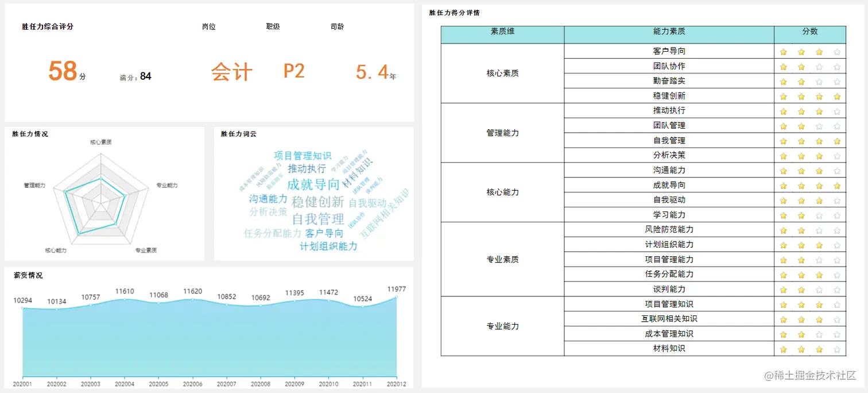Click the 胜任力词云 panel title
The width and height of the screenshot is (868, 393).
tap(239, 134)
